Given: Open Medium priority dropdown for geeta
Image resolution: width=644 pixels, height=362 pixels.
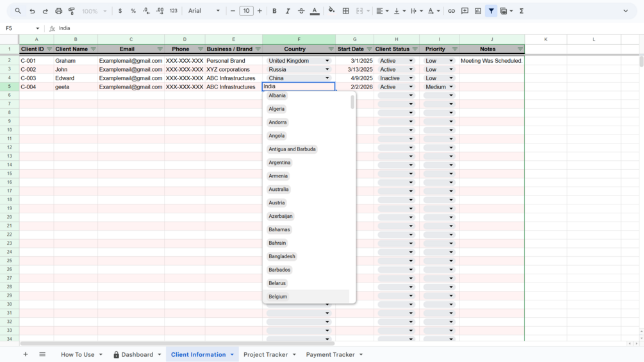Looking at the screenshot, I should click(x=451, y=87).
